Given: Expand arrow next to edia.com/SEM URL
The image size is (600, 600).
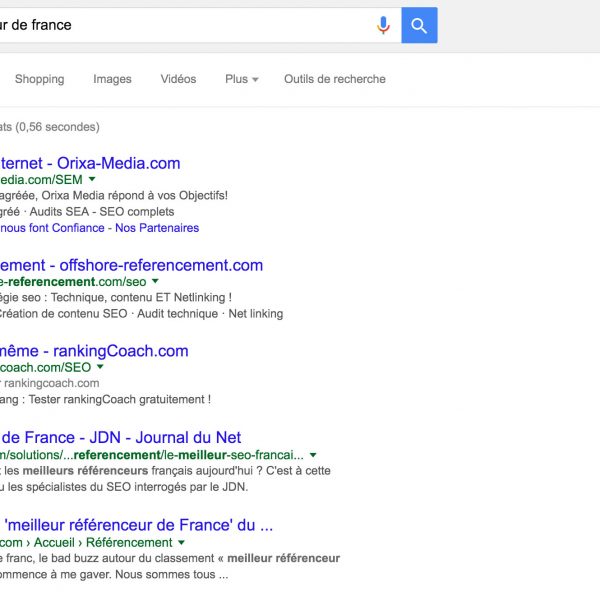Looking at the screenshot, I should pyautogui.click(x=92, y=179).
